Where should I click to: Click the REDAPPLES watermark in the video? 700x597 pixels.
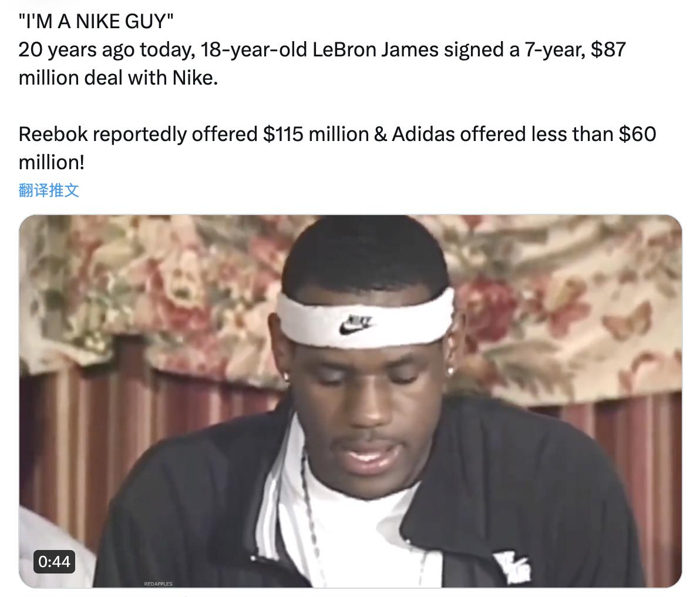(x=158, y=583)
